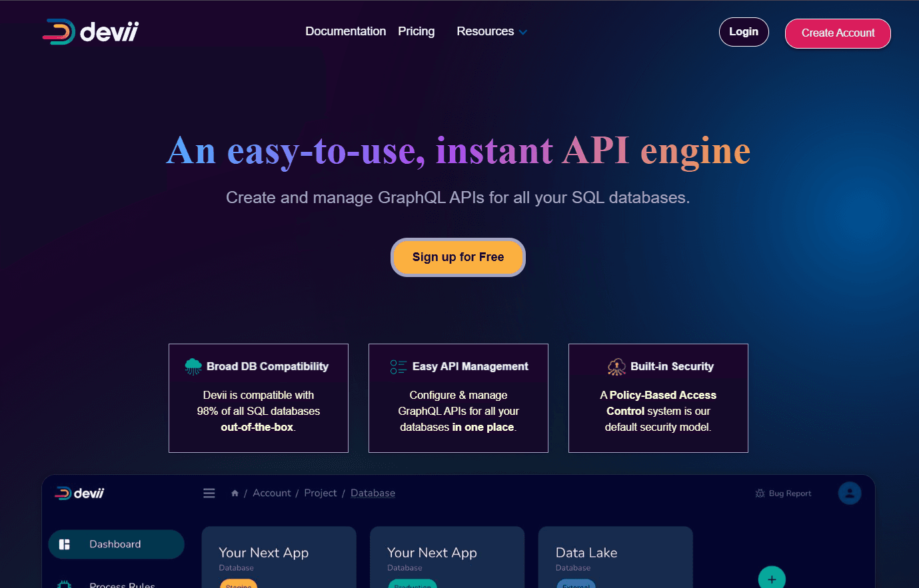This screenshot has width=919, height=588.
Task: Click the Login button
Action: tap(744, 32)
